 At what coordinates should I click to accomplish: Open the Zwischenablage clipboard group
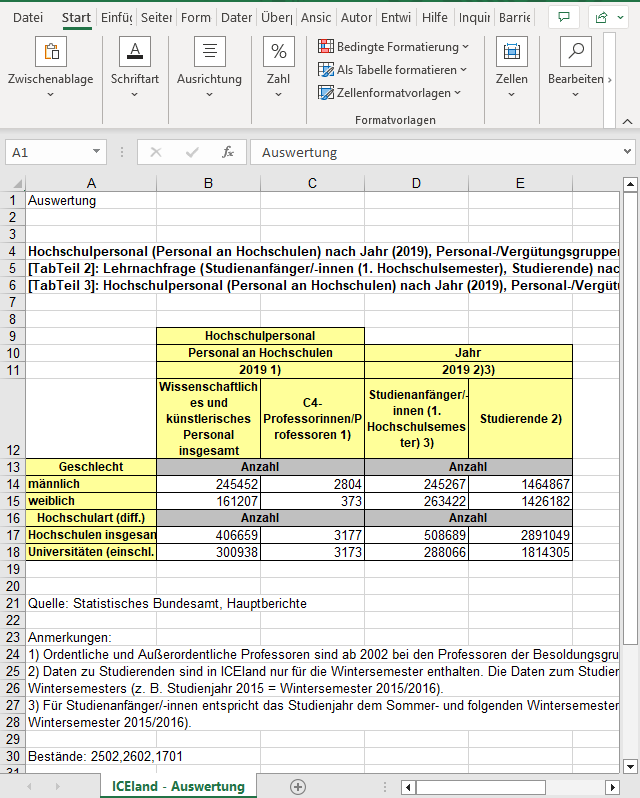point(50,66)
